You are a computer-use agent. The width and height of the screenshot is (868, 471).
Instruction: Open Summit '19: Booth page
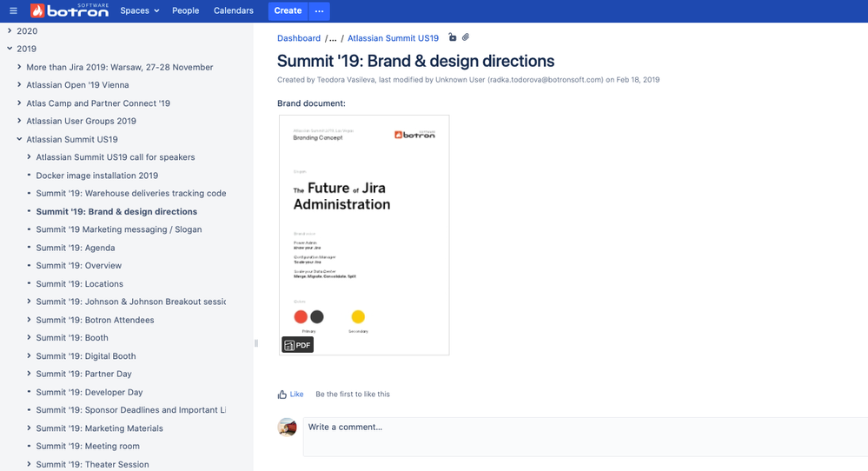[72, 338]
